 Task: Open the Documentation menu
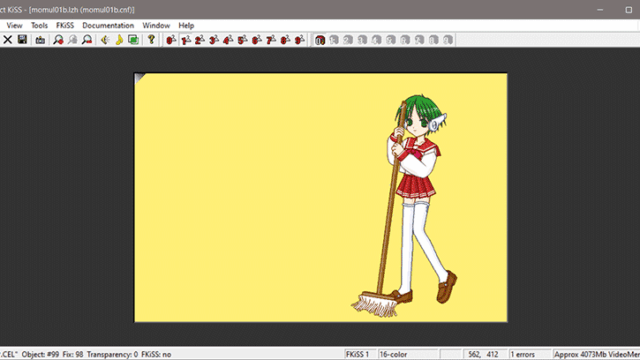(x=108, y=25)
